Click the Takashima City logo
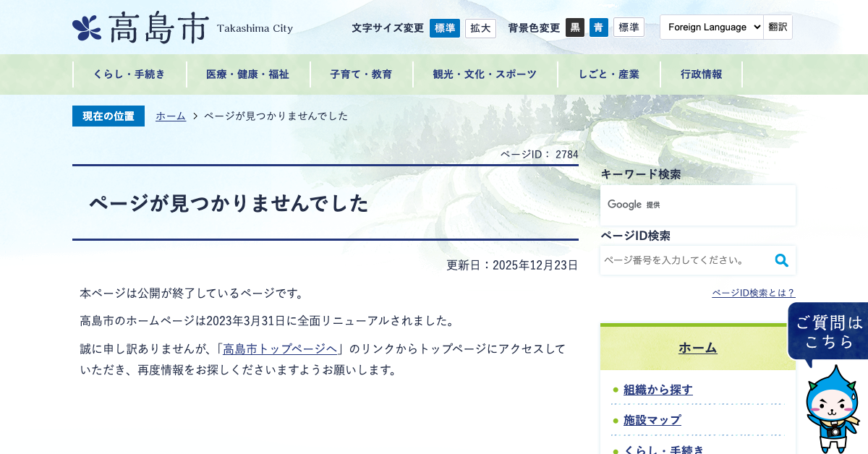 point(183,28)
